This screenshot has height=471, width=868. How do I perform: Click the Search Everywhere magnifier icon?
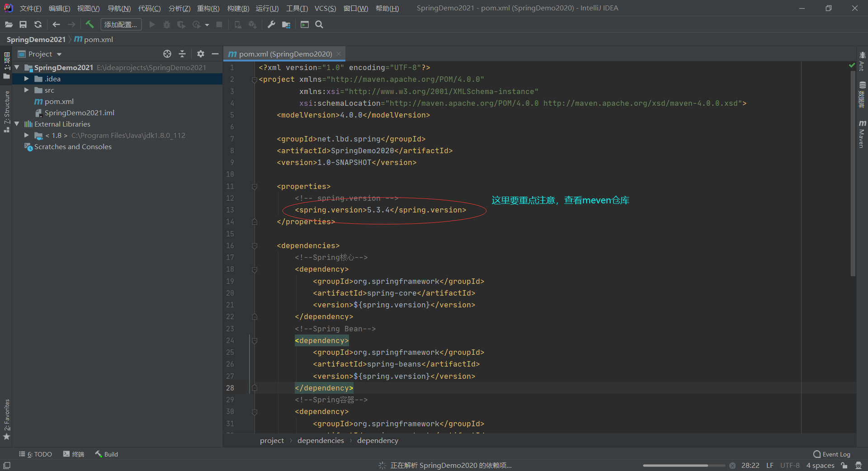pos(319,24)
